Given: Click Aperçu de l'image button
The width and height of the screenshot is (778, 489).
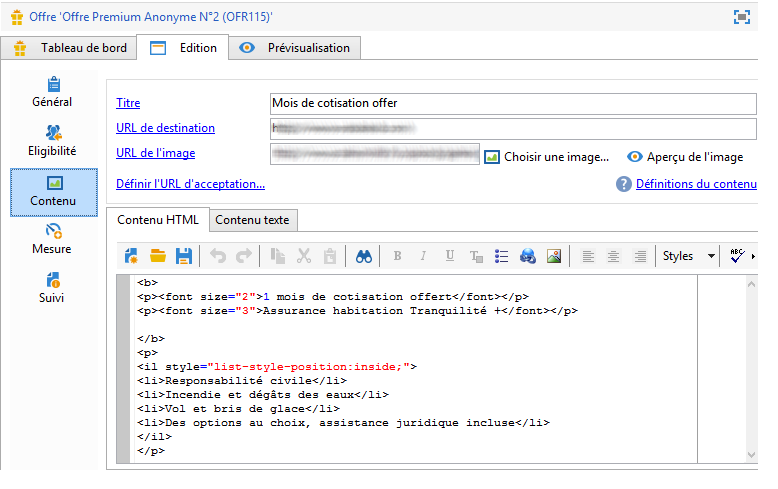Looking at the screenshot, I should [685, 157].
